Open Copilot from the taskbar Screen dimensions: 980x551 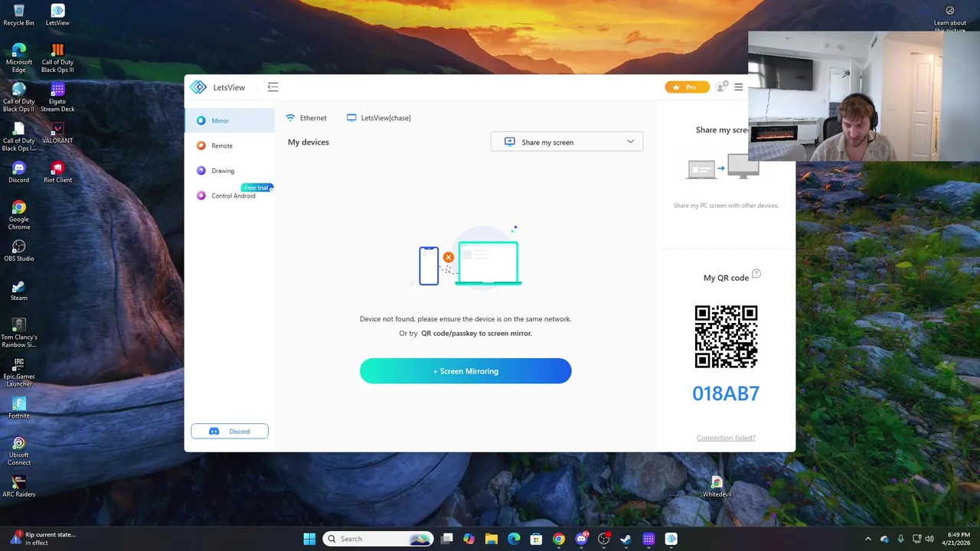(x=469, y=539)
